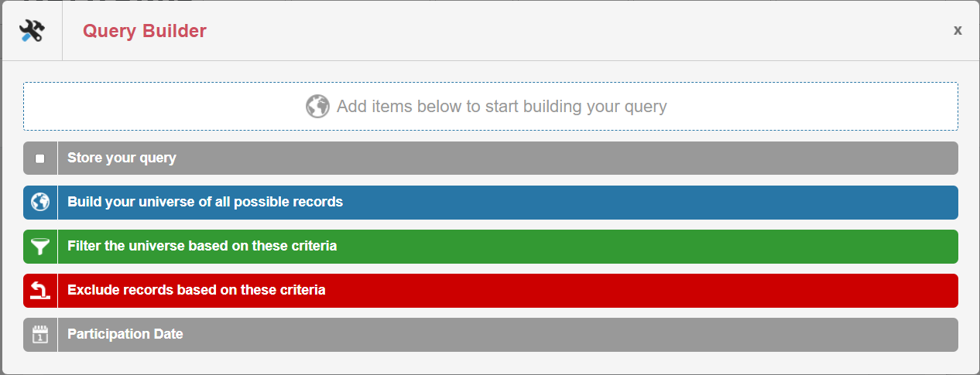The width and height of the screenshot is (980, 375).
Task: Close the Query Builder dialog
Action: [x=958, y=30]
